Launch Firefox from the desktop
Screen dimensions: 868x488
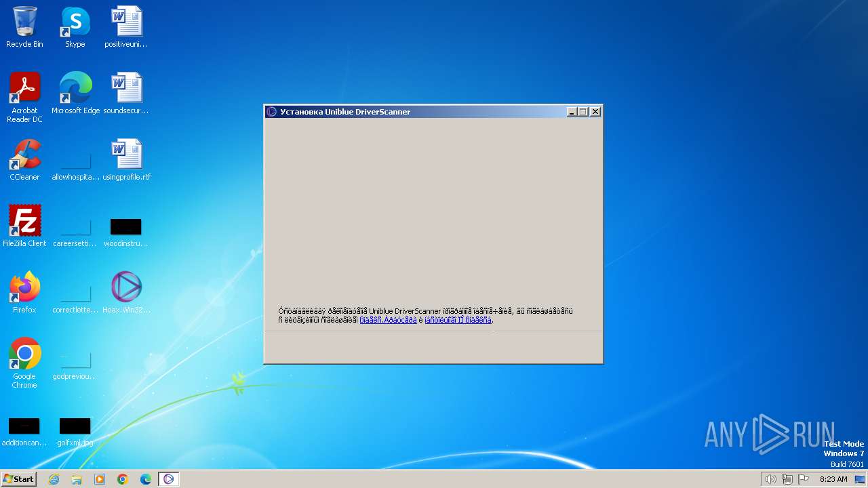24,293
